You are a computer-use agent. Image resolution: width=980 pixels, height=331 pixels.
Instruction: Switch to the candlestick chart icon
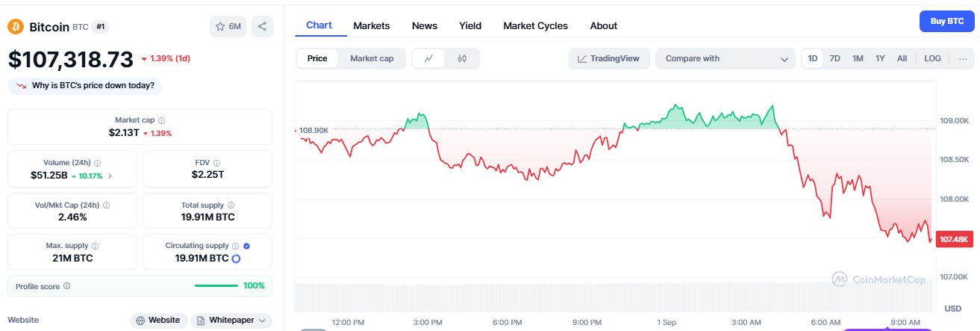point(462,58)
